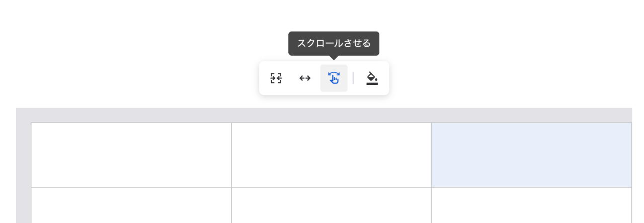Click gray side strip beside the first row
Screen dimensions: 644x223
coord(24,155)
